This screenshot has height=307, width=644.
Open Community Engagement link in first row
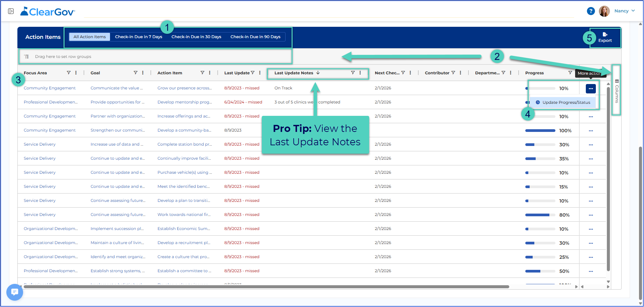(49, 88)
